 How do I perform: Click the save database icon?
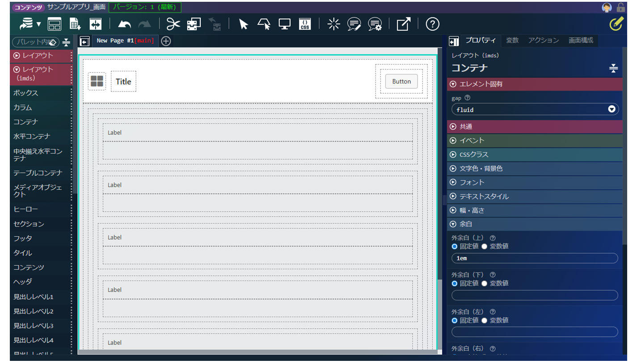click(x=27, y=24)
